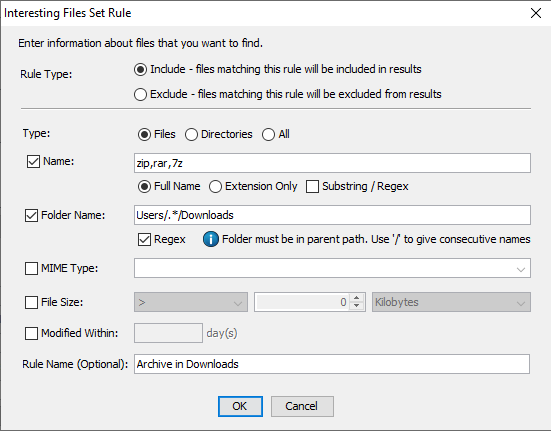This screenshot has width=551, height=431.
Task: Select the Exclude rule type radio button
Action: [x=140, y=94]
